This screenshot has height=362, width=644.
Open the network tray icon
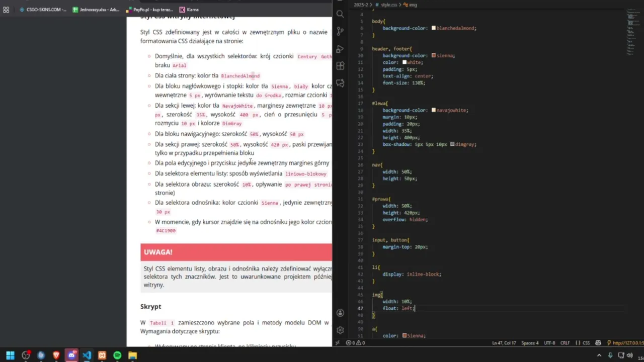(x=620, y=355)
